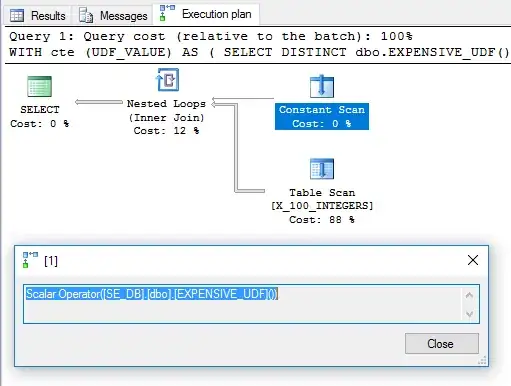Image resolution: width=511 pixels, height=386 pixels.
Task: Click the Results grid icon
Action: (x=17, y=16)
